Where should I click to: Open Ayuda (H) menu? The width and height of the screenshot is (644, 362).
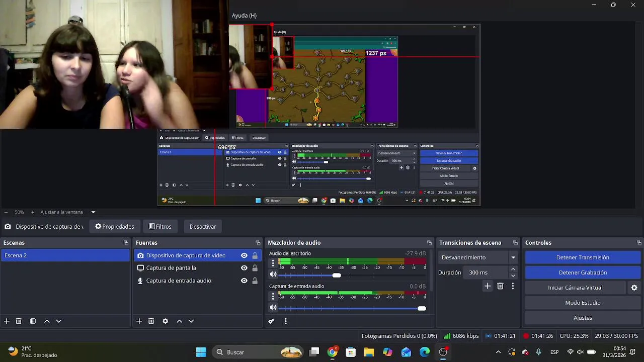(244, 16)
